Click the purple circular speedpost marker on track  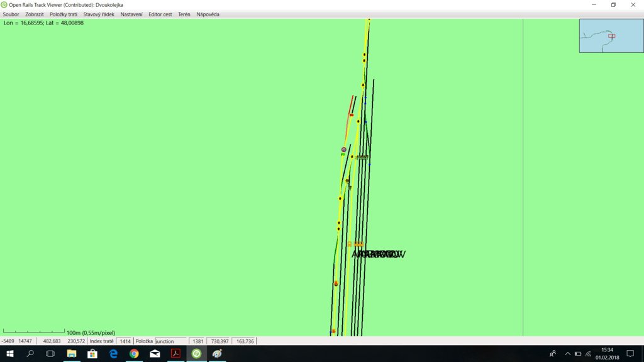click(x=343, y=150)
